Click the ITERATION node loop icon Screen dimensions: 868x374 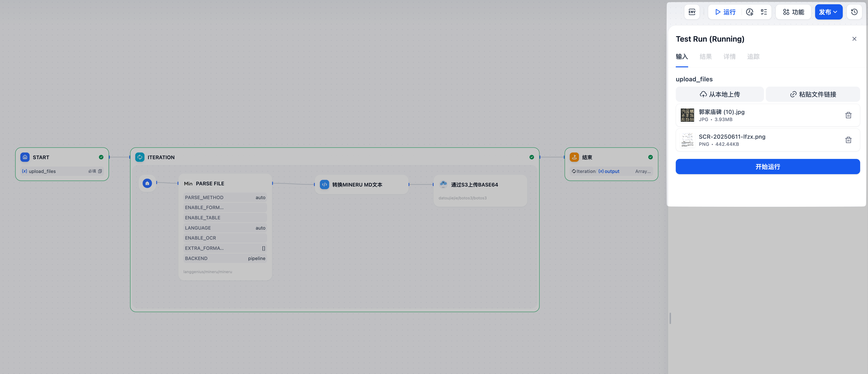[140, 157]
